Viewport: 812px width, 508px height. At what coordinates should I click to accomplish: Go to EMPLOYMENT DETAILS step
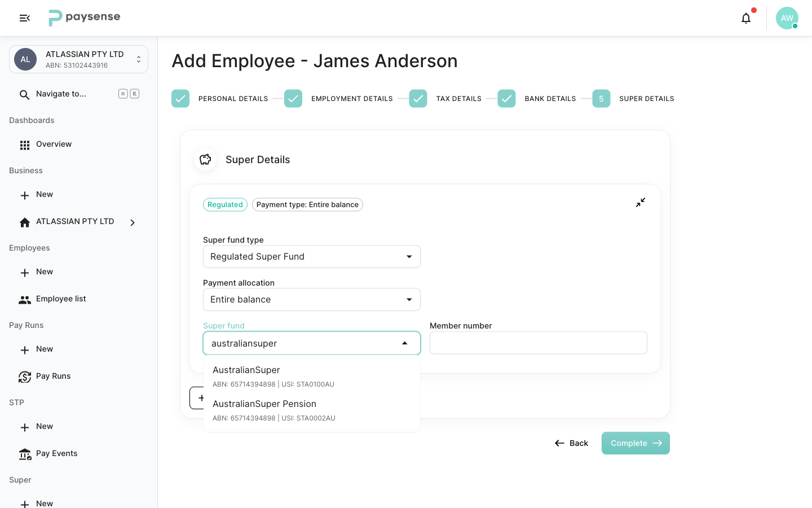pyautogui.click(x=352, y=99)
